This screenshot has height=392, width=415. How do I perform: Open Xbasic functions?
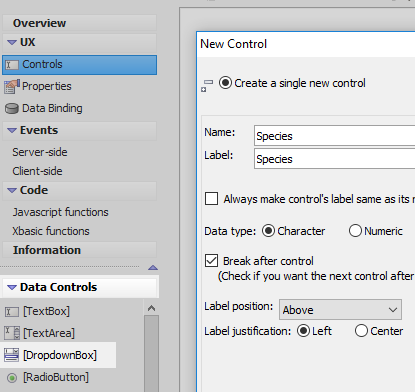coord(51,231)
